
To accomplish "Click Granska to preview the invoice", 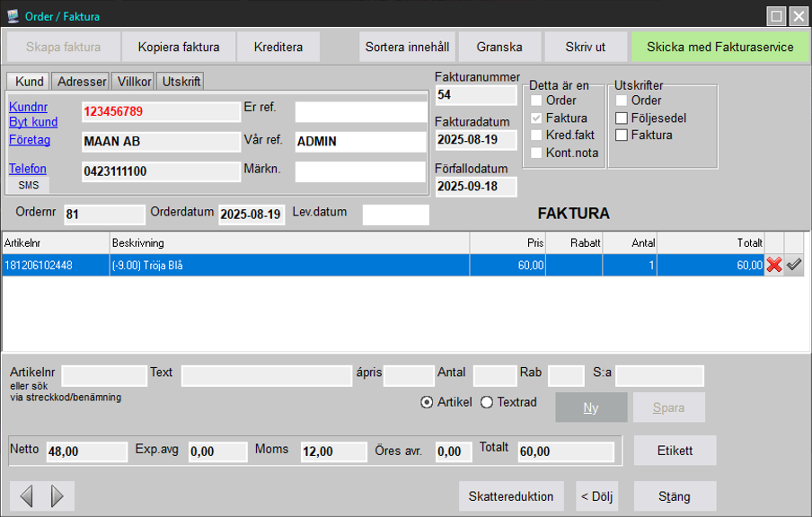I will coord(499,47).
